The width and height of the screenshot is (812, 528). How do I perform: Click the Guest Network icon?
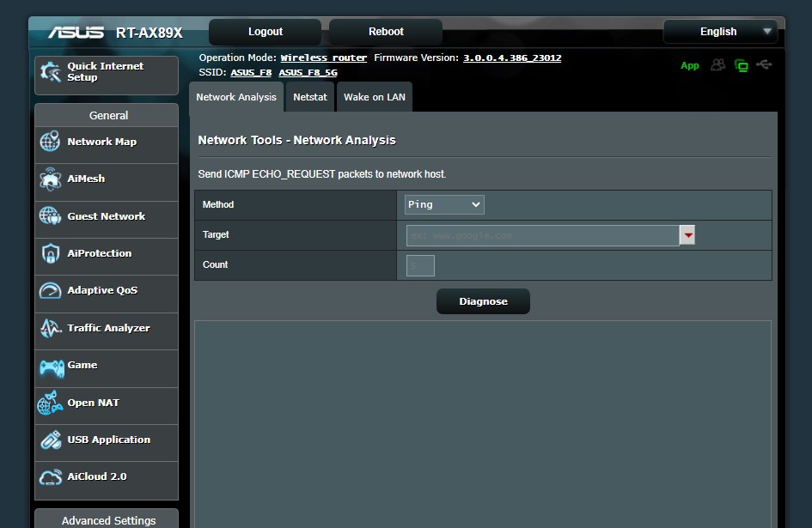pos(50,215)
